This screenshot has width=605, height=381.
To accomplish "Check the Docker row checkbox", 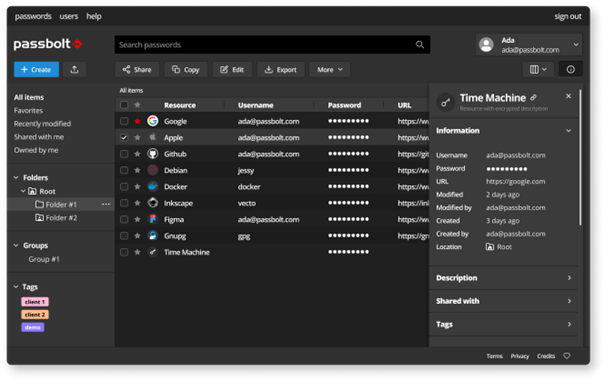I will tap(124, 187).
